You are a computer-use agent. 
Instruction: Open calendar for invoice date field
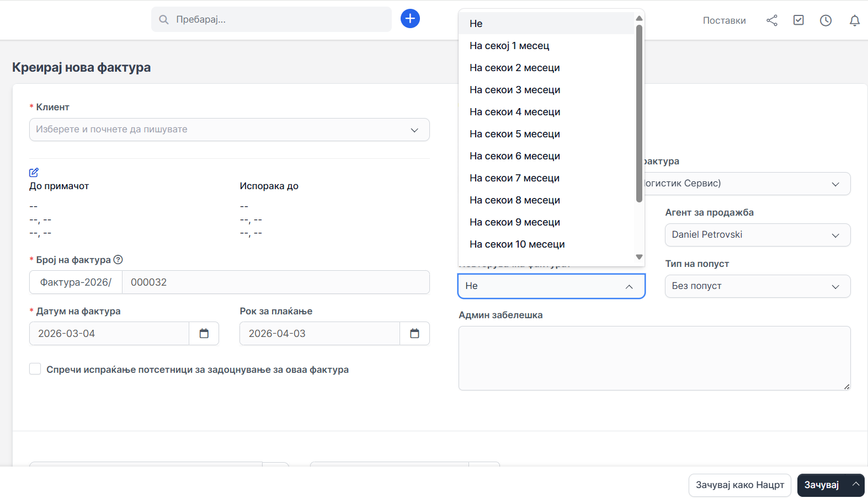click(204, 334)
